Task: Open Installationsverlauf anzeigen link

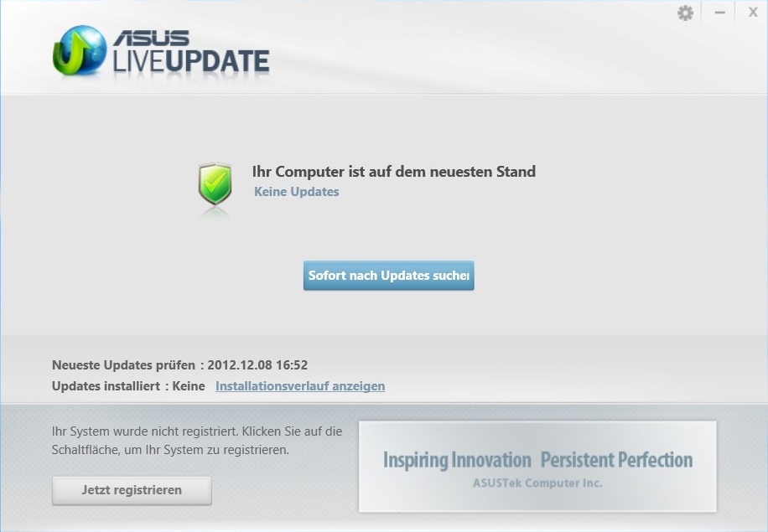Action: point(300,386)
